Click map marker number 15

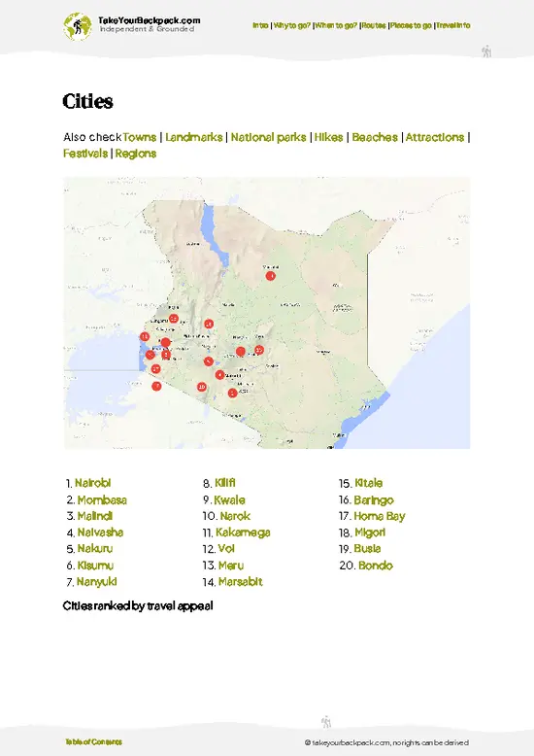coord(174,318)
